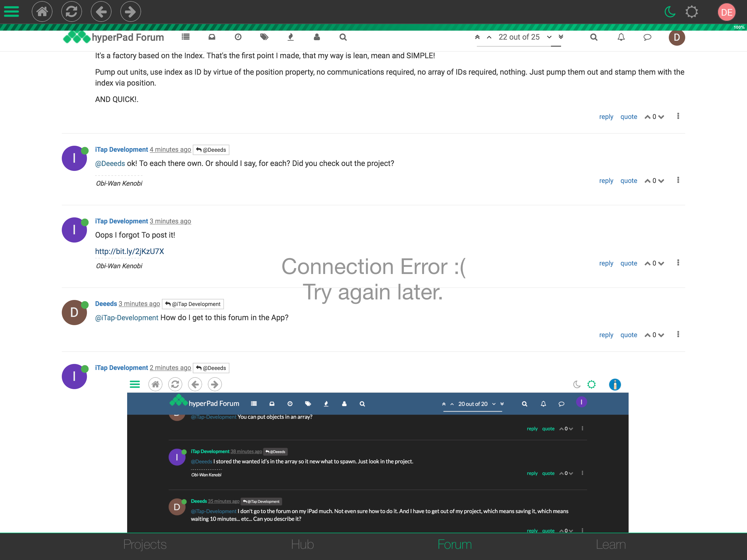Screen dimensions: 747x560
Task: Open the Tags icon in forum navbar
Action: [264, 37]
